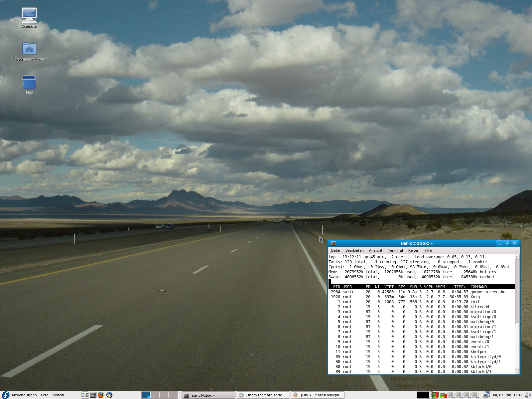The image size is (532, 399).
Task: Expand the System menu
Action: pos(58,395)
